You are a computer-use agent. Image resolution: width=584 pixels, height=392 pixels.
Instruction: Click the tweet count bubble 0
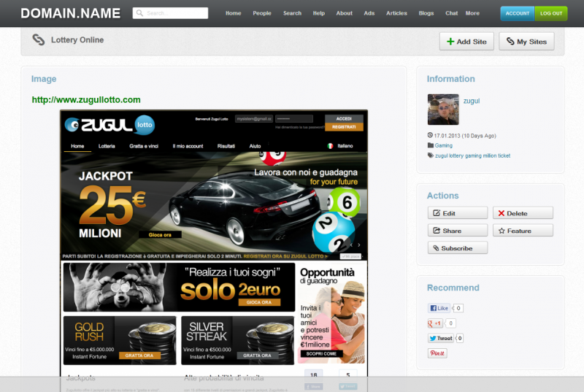coord(460,338)
